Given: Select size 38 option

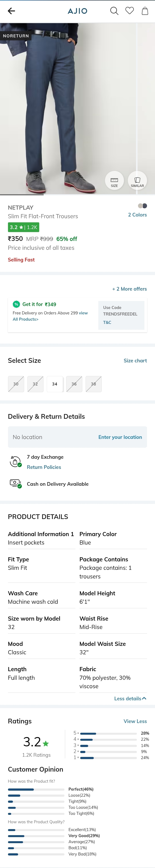Looking at the screenshot, I should (x=94, y=384).
